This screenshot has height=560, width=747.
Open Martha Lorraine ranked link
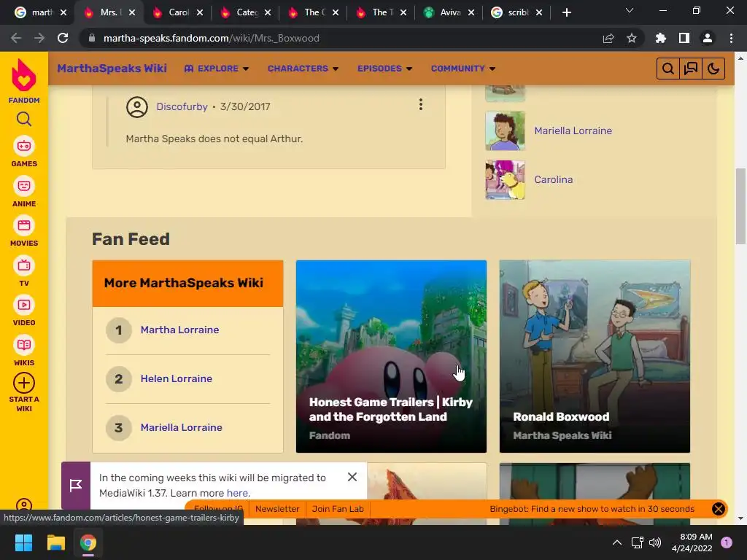click(179, 330)
